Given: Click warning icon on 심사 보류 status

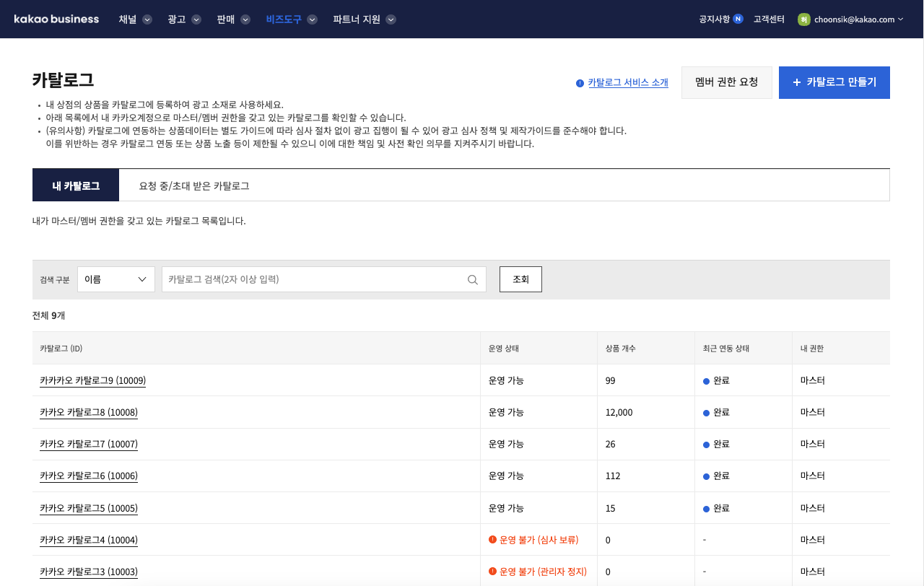Looking at the screenshot, I should (493, 540).
